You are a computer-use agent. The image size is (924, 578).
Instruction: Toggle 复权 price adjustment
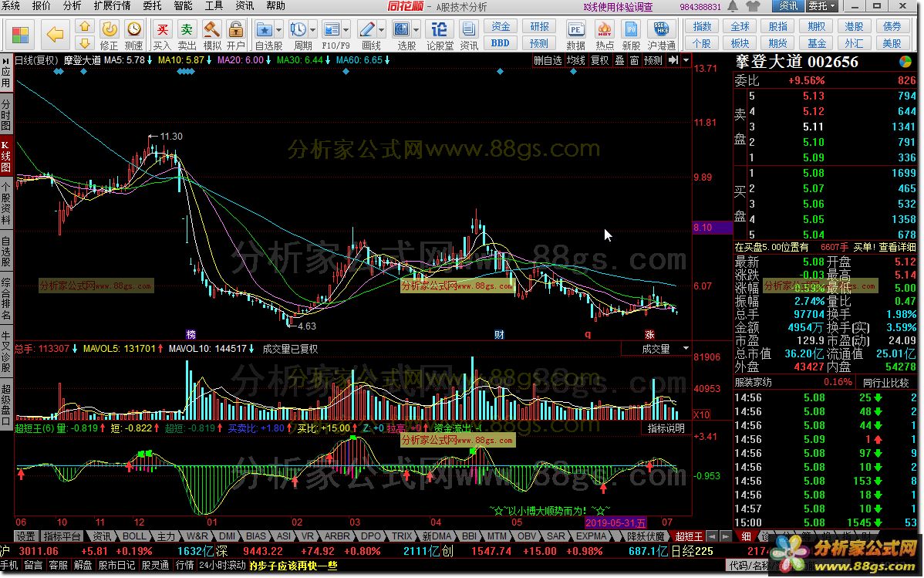600,60
